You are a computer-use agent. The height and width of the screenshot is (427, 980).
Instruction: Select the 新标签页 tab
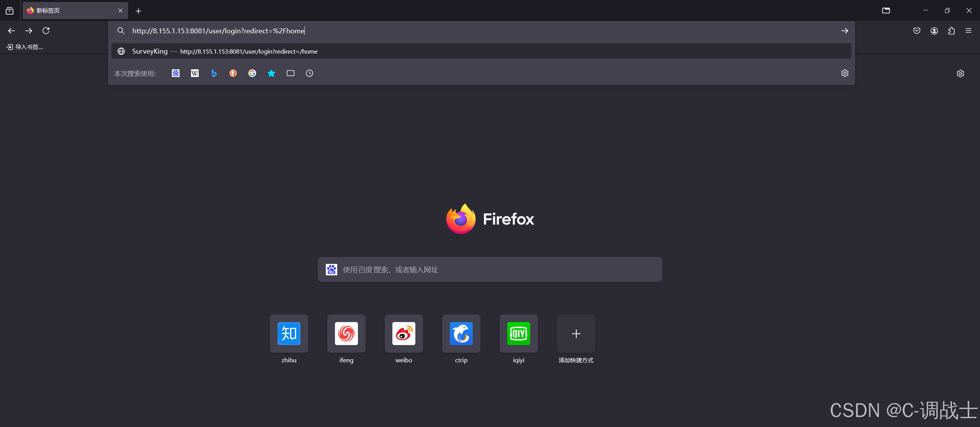pyautogui.click(x=75, y=11)
